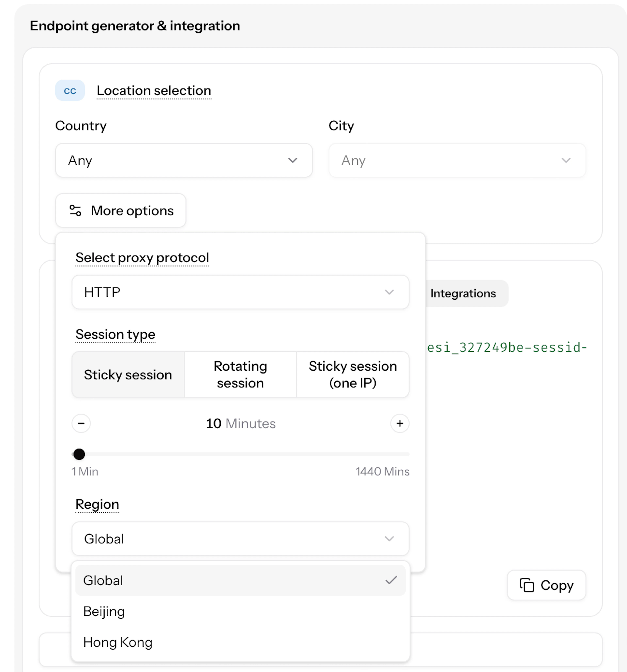This screenshot has height=672, width=627.
Task: Click the More options filter icon
Action: click(75, 211)
